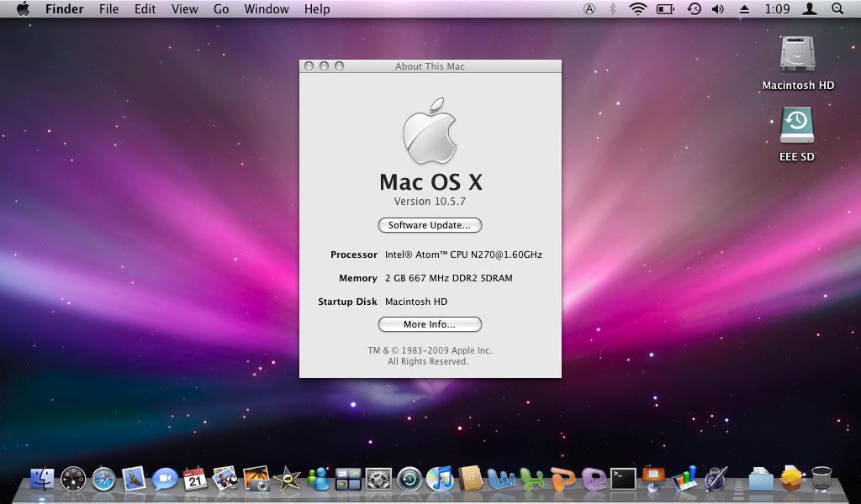The image size is (861, 504).
Task: Launch System Preferences from the dock
Action: click(378, 479)
